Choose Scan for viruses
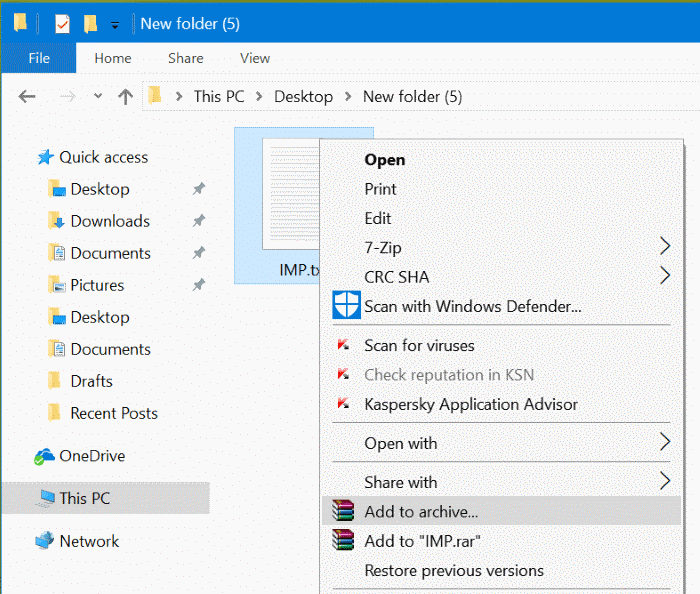 click(x=501, y=345)
